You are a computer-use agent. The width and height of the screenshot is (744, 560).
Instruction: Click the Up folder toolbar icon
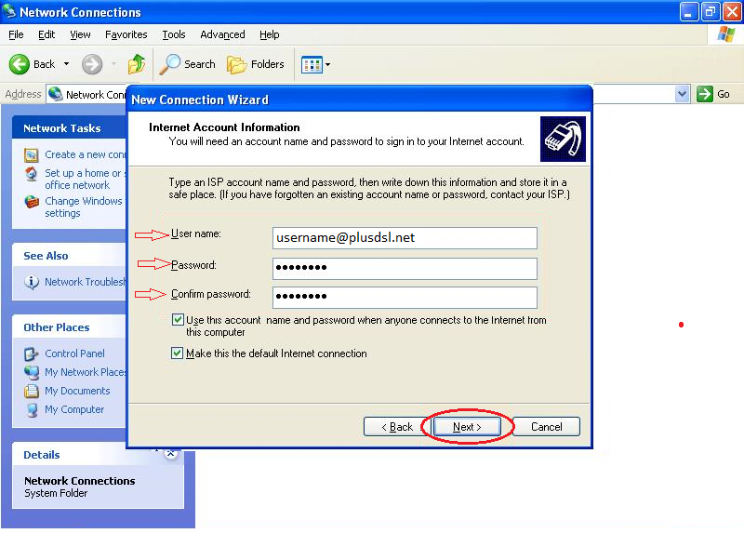tap(137, 64)
